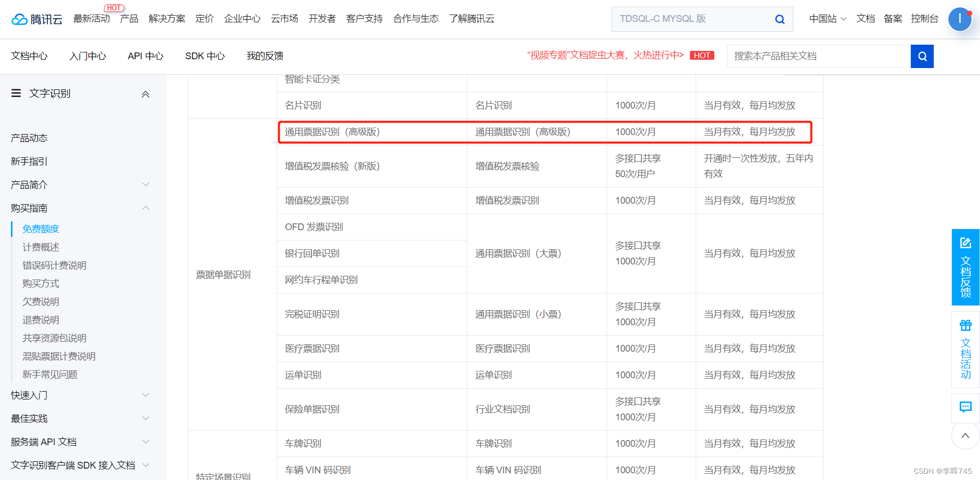Switch to the SDK 中心 tab
This screenshot has height=480, width=980.
click(x=205, y=56)
